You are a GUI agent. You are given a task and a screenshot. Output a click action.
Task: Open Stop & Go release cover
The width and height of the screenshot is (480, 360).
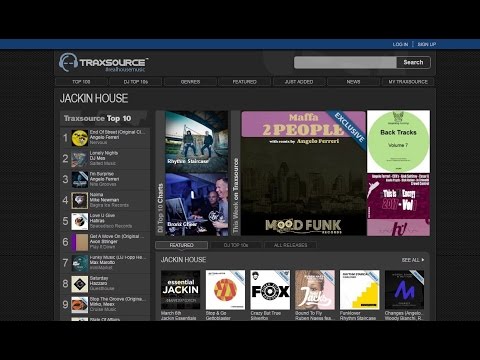point(225,290)
